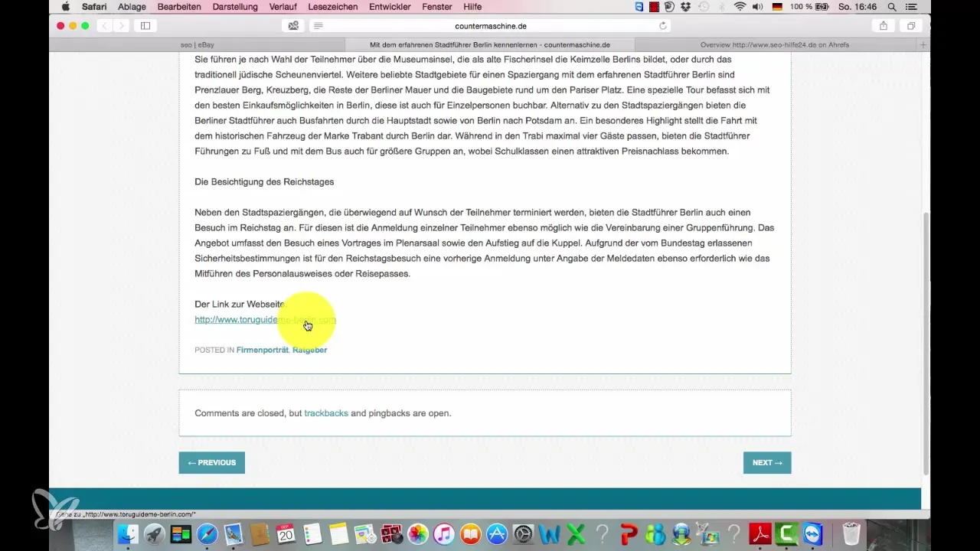Screen dimensions: 980x551
Task: Select the countermaschine.de Stadtführer Berlin tab
Action: coord(489,45)
